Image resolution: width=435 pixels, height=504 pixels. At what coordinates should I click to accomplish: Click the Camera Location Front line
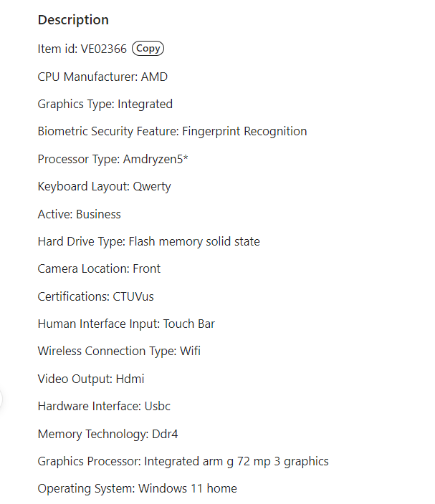pyautogui.click(x=99, y=268)
